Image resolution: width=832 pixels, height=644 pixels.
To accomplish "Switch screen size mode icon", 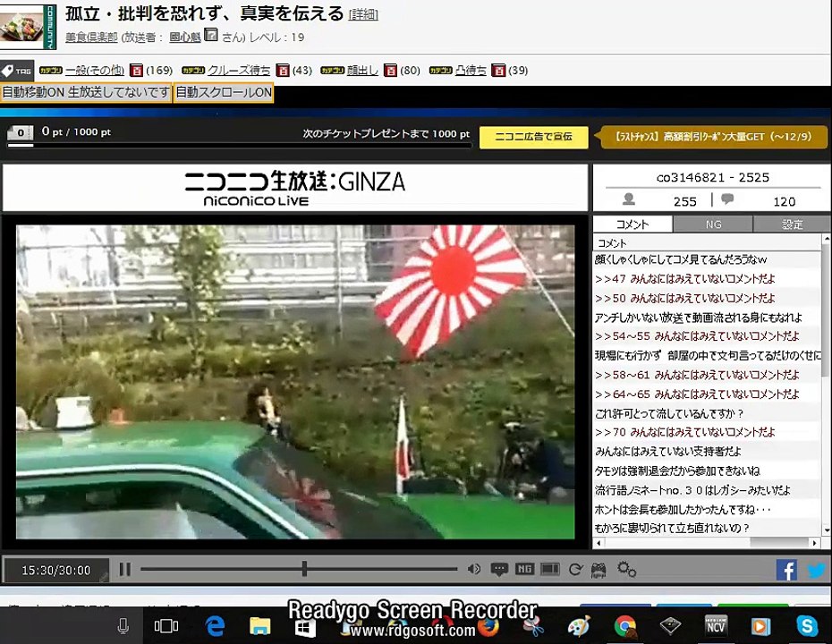I will pyautogui.click(x=549, y=569).
